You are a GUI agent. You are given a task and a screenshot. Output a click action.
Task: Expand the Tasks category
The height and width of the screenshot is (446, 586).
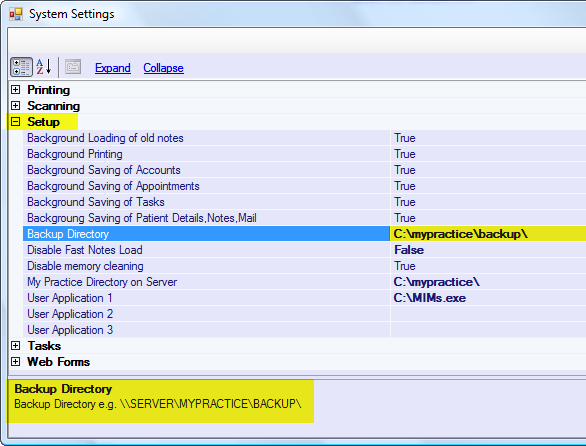coord(15,346)
